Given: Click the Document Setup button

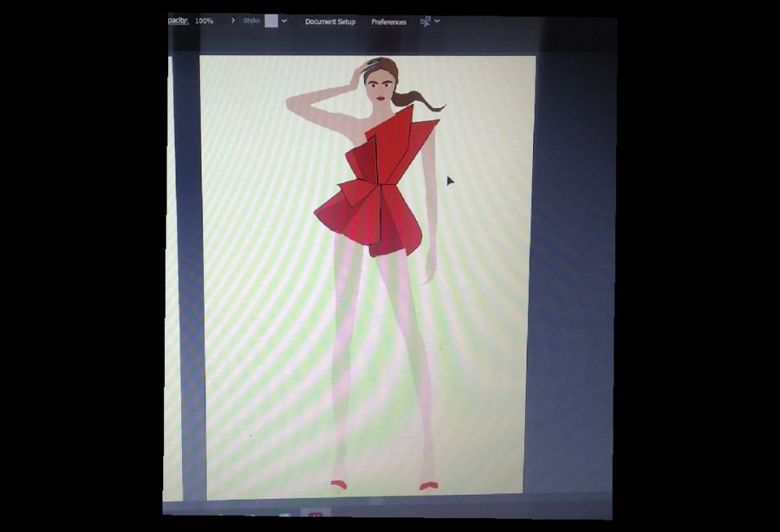Looking at the screenshot, I should [x=330, y=22].
